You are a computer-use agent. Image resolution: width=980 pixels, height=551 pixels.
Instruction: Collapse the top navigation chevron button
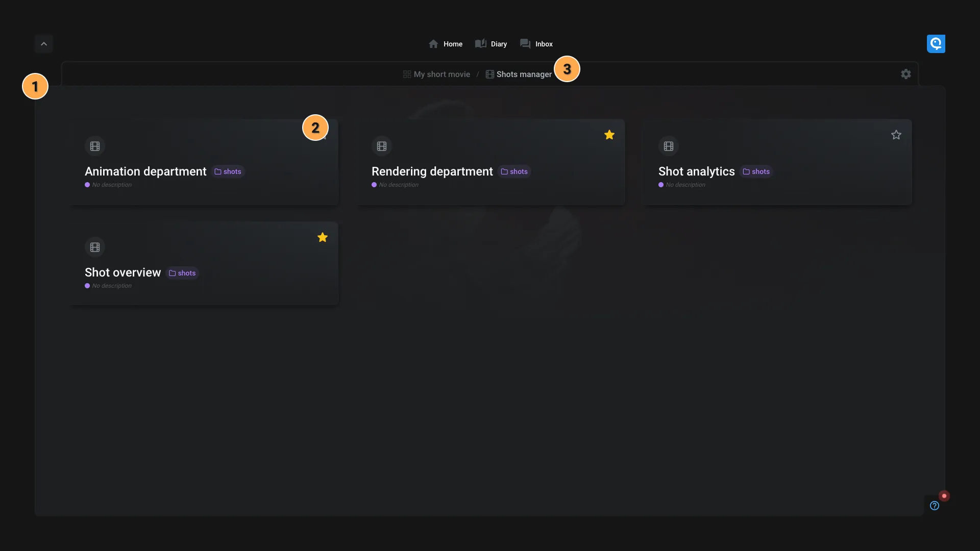click(44, 44)
